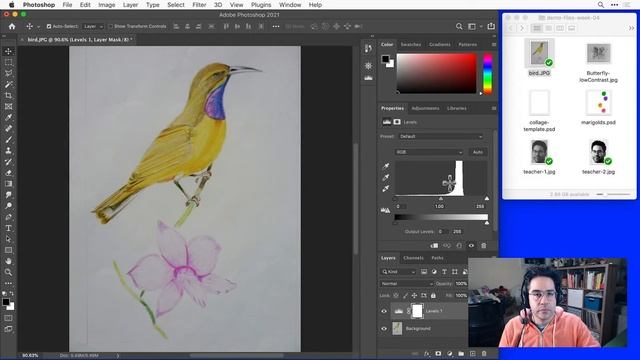Create new fill or adjustment layer
Screen dimensions: 640x360
pos(449,353)
